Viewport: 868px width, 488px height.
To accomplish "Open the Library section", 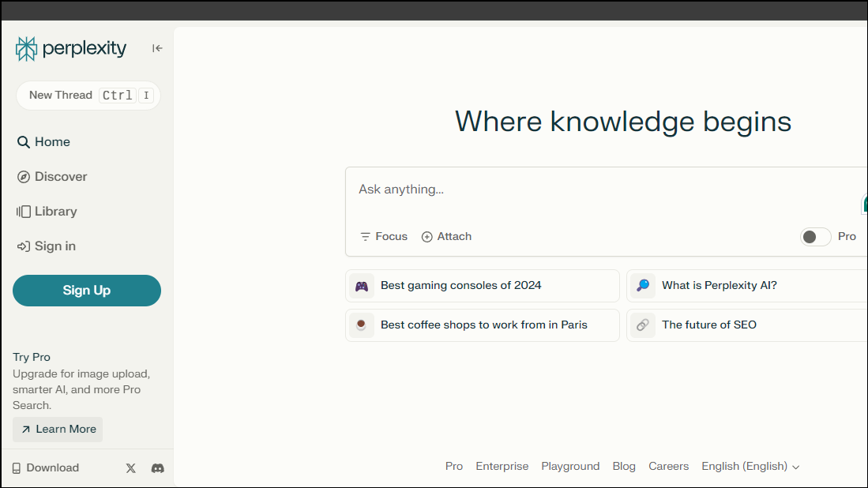I will (47, 212).
